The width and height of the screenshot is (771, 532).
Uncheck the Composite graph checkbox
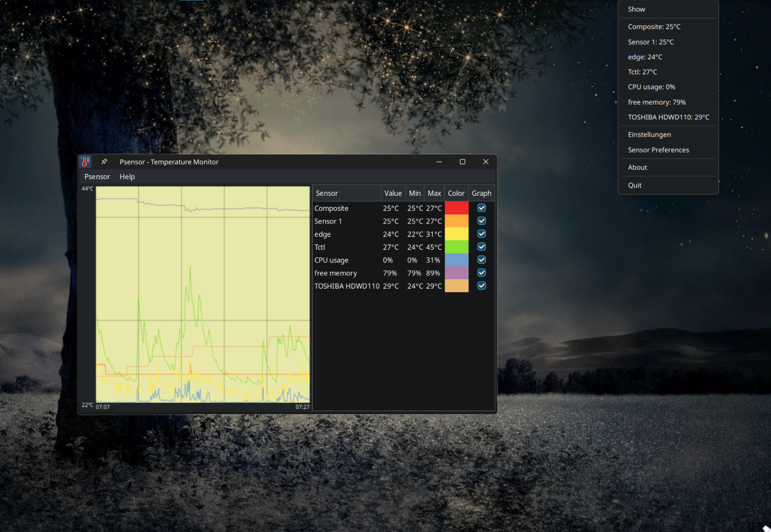[481, 208]
